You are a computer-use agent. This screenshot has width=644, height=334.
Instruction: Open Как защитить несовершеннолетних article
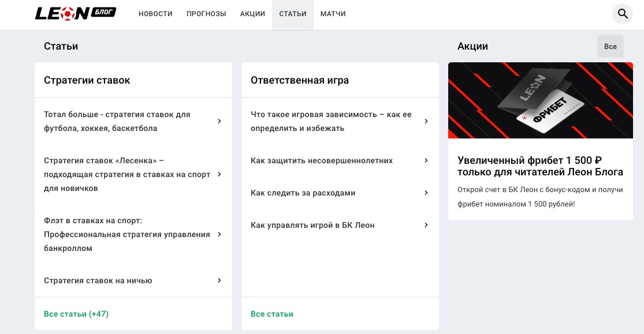point(322,161)
